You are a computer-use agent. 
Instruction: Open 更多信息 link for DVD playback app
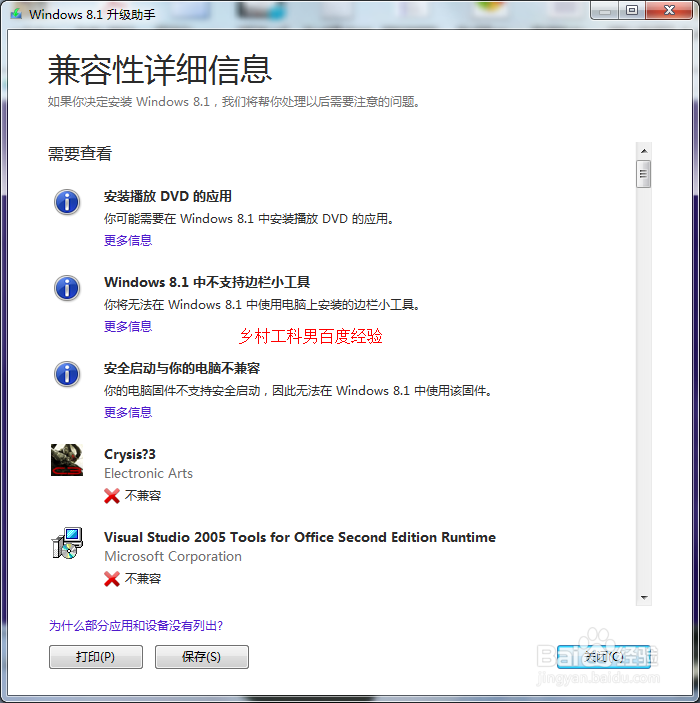tap(128, 241)
